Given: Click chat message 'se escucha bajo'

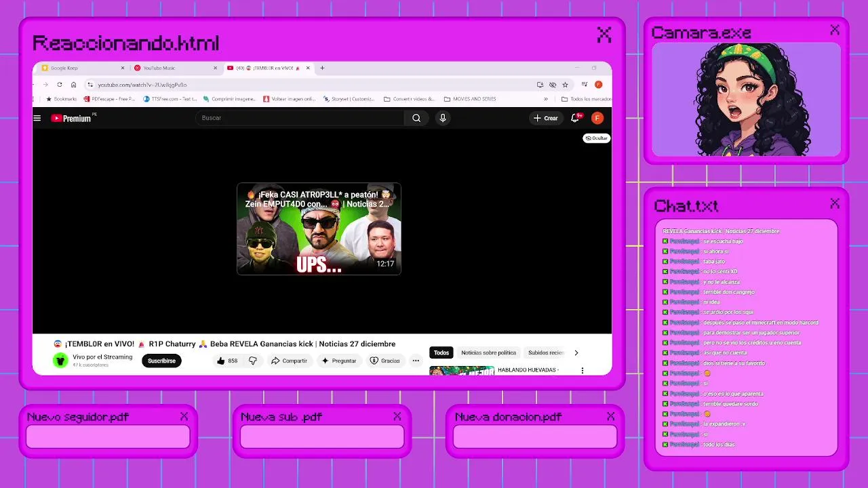Looking at the screenshot, I should [723, 241].
